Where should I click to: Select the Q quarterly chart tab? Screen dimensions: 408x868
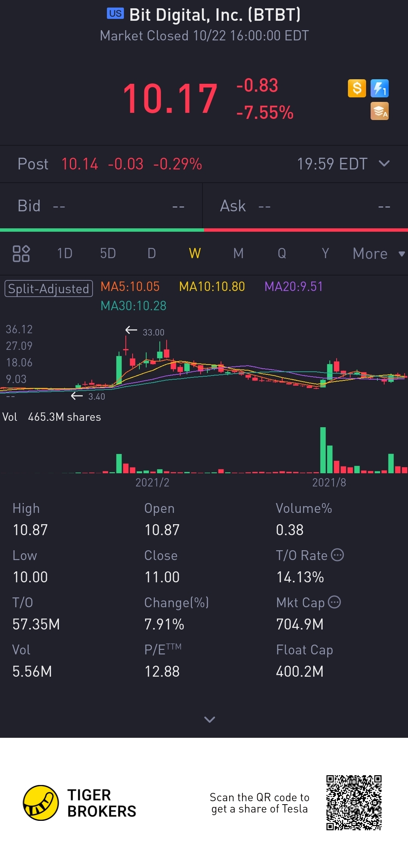click(282, 254)
